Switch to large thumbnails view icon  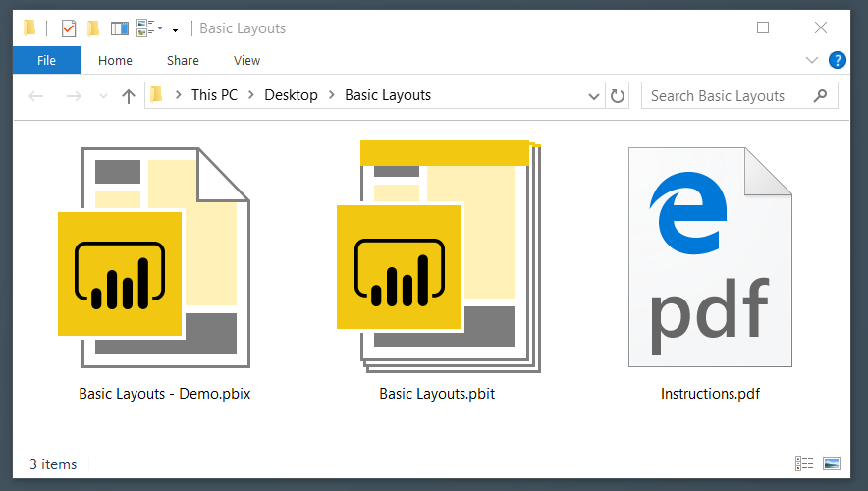[x=832, y=464]
